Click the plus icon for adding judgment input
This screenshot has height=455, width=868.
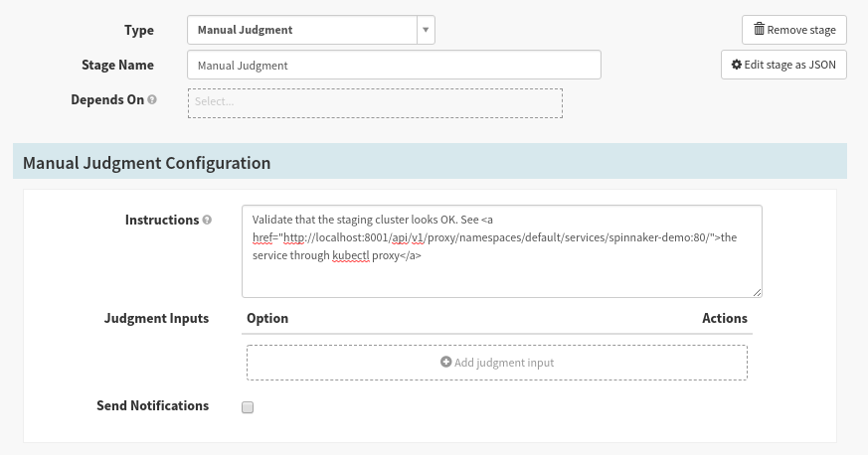pyautogui.click(x=445, y=363)
